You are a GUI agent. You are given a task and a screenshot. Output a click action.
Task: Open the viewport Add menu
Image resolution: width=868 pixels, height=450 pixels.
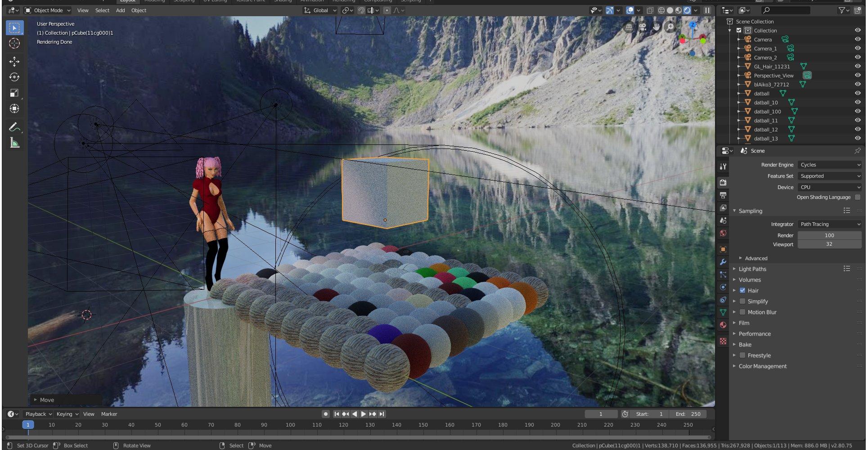(121, 10)
